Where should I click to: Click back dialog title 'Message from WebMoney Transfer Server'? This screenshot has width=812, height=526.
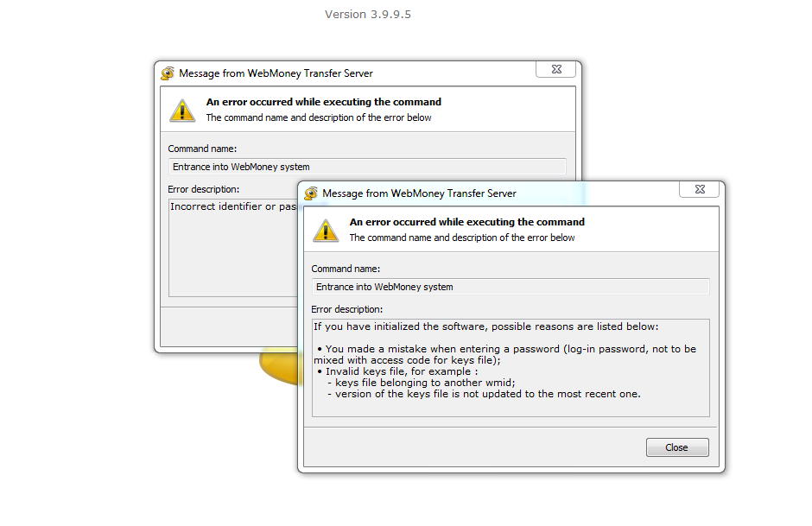click(276, 73)
